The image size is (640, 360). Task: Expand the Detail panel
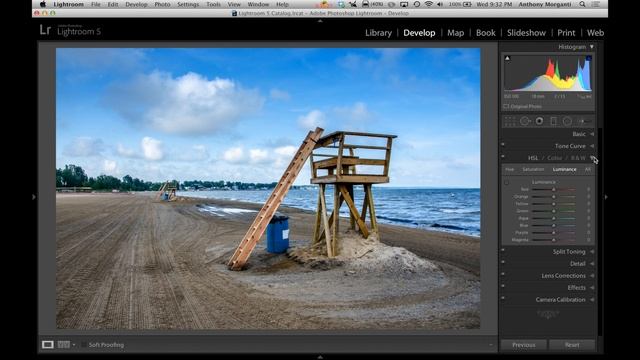point(592,264)
